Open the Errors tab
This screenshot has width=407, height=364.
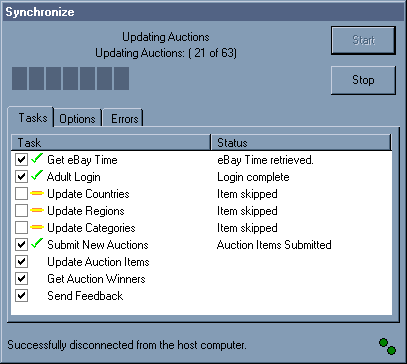pos(124,118)
